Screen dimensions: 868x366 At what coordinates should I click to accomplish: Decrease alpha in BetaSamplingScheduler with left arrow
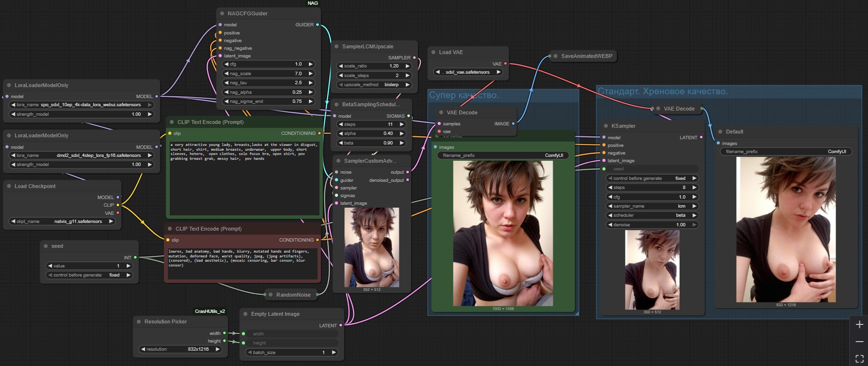(341, 133)
